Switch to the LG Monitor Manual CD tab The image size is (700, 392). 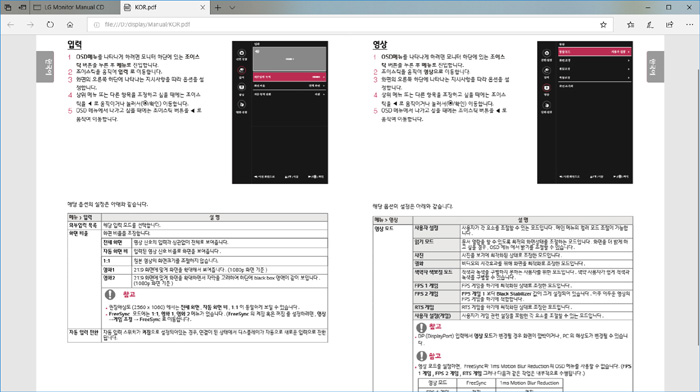pyautogui.click(x=75, y=8)
